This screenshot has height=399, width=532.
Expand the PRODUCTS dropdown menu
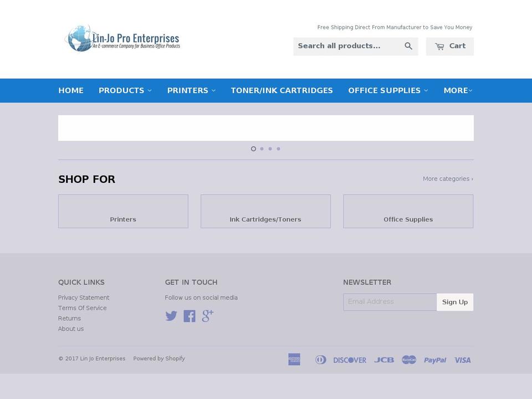click(x=125, y=90)
